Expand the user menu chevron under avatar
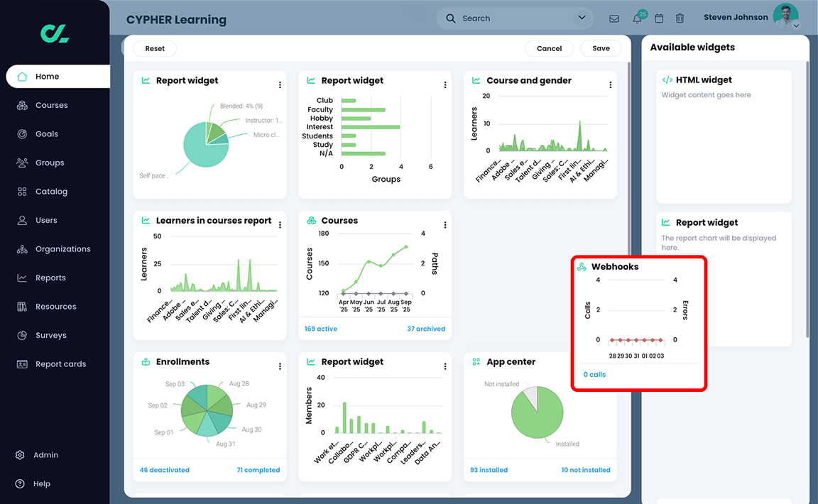Screen dimensions: 818x504 click(x=796, y=26)
